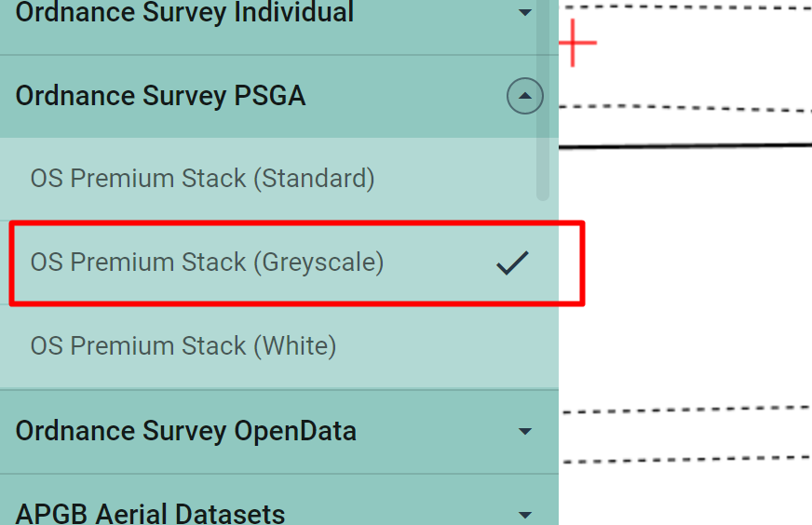The width and height of the screenshot is (812, 525).
Task: Expand Ordnance Survey OpenData arrow
Action: 525,431
